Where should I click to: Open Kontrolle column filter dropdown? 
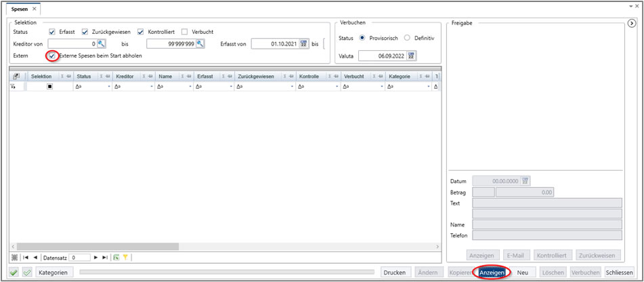tap(338, 87)
